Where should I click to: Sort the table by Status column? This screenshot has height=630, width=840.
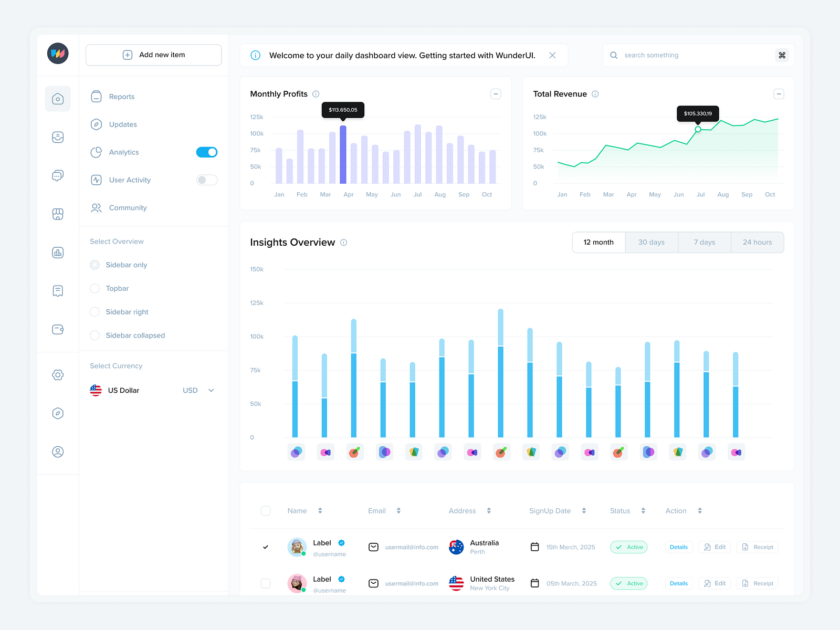tap(644, 510)
